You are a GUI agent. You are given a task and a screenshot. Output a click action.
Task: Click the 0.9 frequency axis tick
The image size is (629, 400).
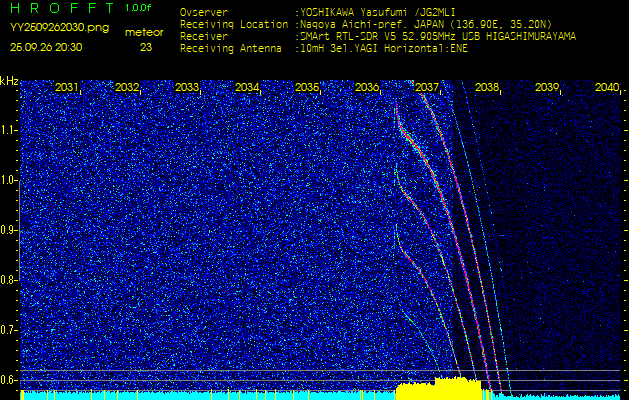(x=9, y=230)
